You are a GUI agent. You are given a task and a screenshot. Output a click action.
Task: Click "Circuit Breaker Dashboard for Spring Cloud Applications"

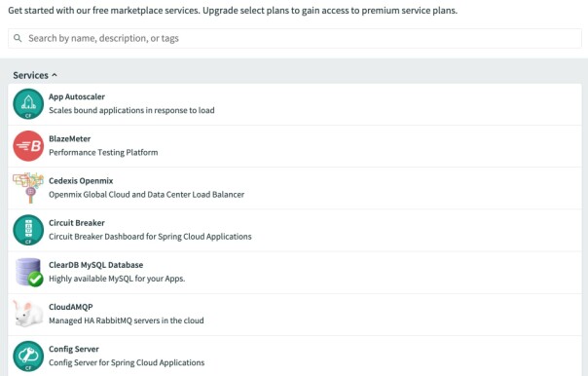(x=150, y=237)
